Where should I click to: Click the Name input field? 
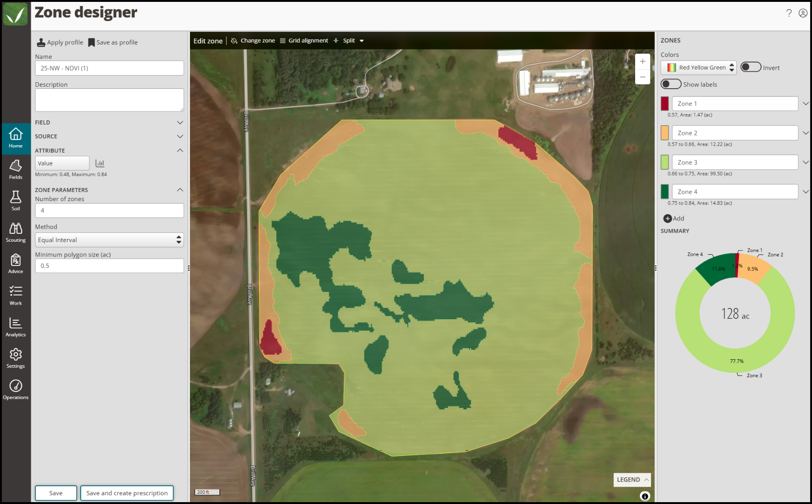pos(109,68)
